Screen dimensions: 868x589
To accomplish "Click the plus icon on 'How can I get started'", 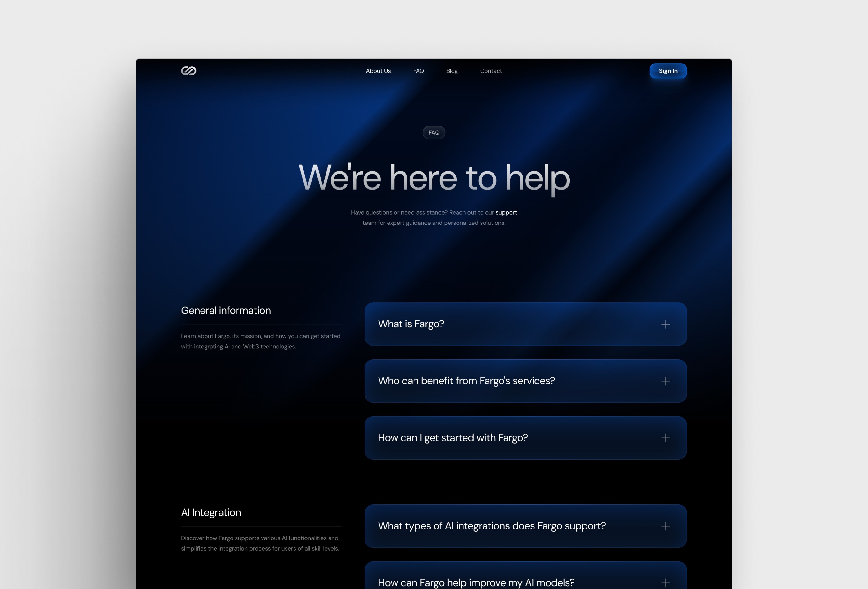I will pyautogui.click(x=665, y=437).
